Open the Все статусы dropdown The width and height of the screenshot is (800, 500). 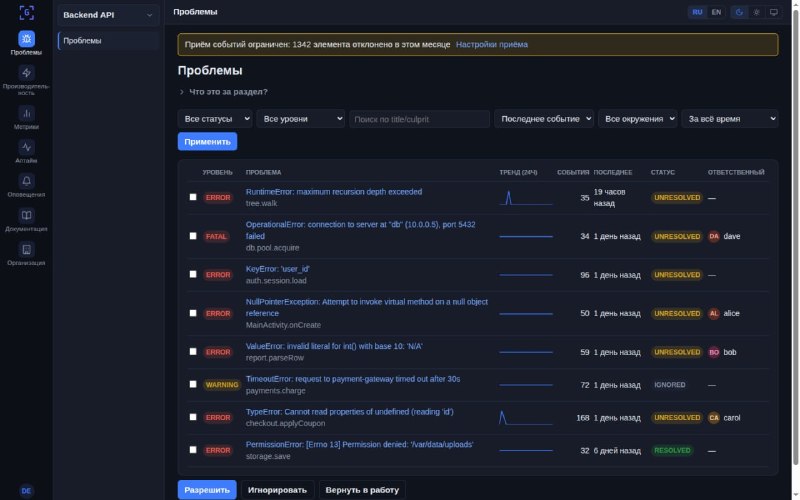(215, 119)
